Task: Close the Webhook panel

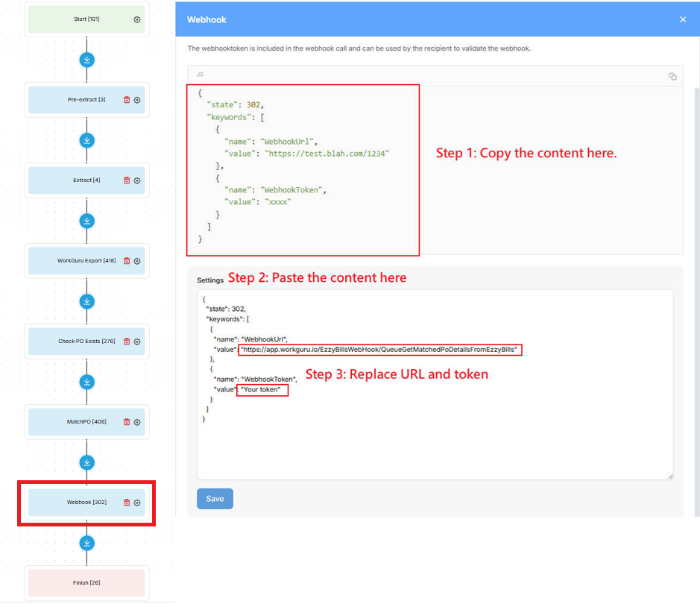Action: coord(683,19)
